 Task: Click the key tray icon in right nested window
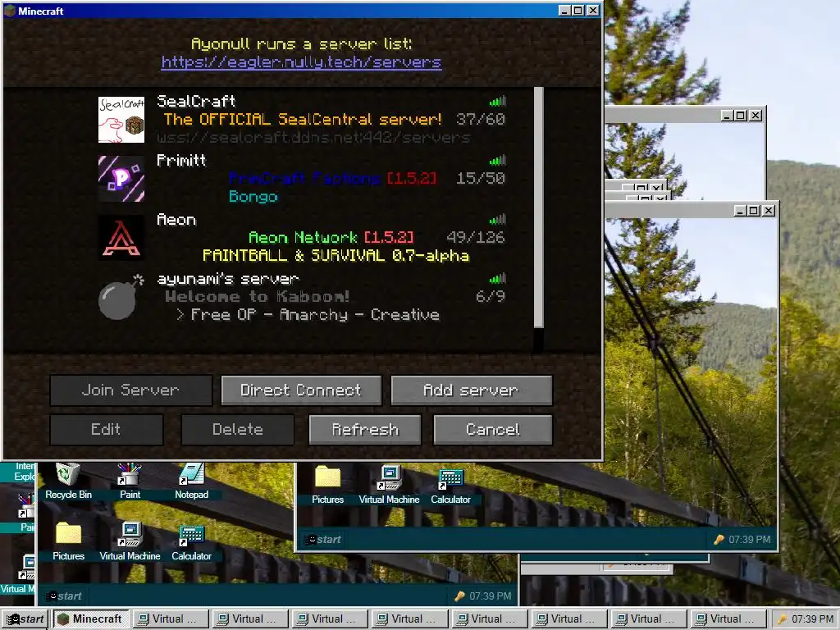719,540
